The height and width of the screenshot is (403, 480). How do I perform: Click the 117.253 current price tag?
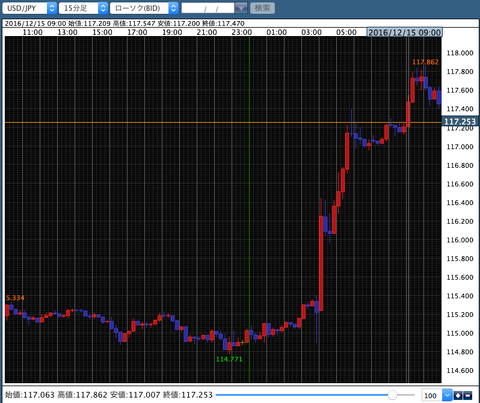(x=460, y=122)
